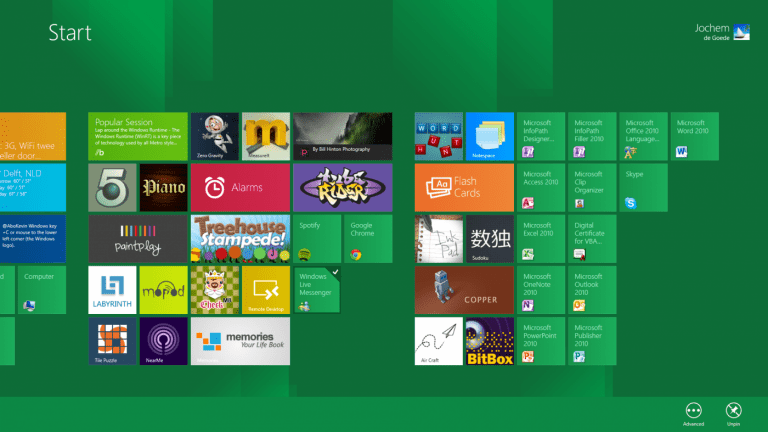
Task: Launch the NearMe tile
Action: tap(164, 341)
